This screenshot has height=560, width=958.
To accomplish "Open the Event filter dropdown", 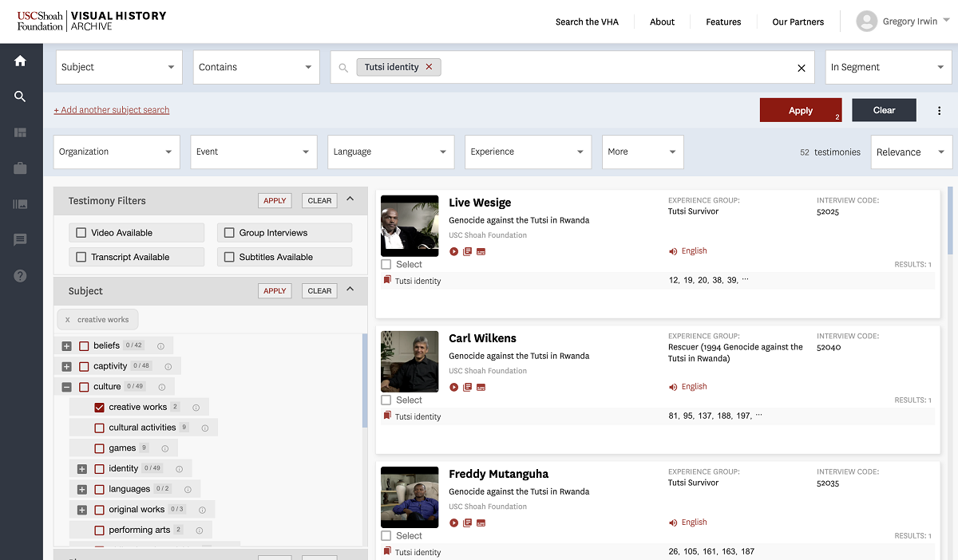I will tap(254, 152).
